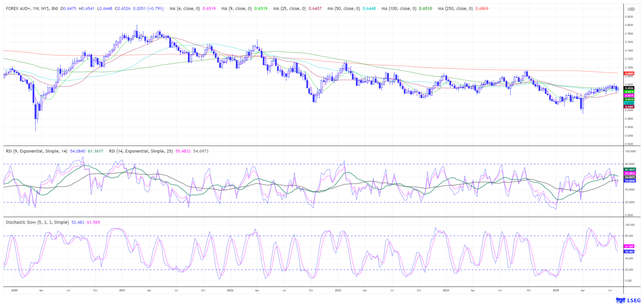This screenshot has width=644, height=304.
Task: Click the MA (50, close, 0) legend
Action: (344, 9)
